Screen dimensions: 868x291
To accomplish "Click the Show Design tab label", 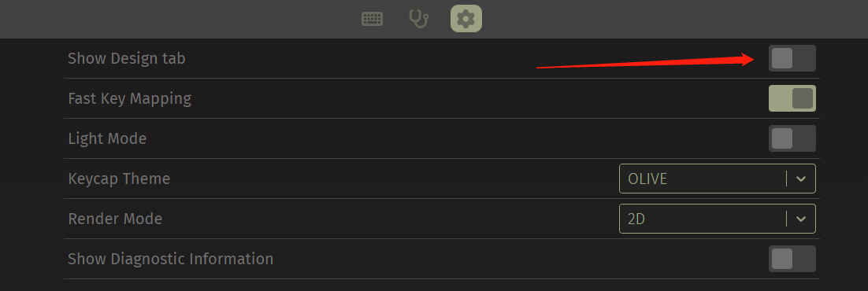I will coord(126,58).
